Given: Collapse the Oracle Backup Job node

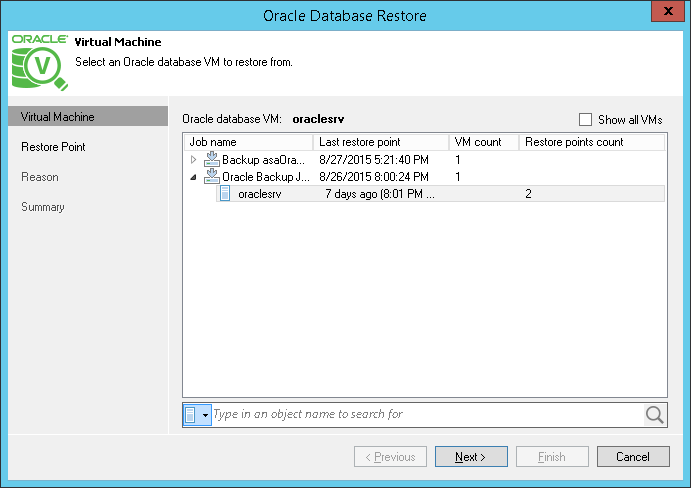Looking at the screenshot, I should tap(193, 177).
